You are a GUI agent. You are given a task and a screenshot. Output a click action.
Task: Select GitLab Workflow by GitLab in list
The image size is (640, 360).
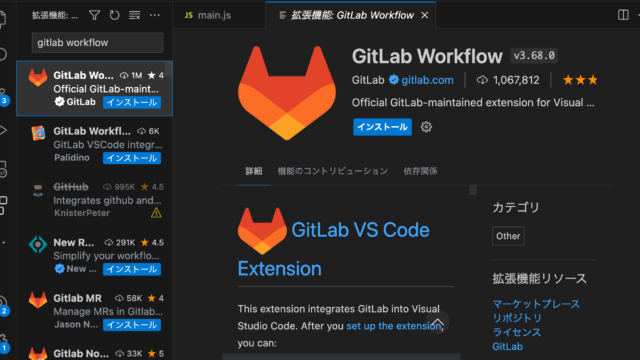(94, 89)
